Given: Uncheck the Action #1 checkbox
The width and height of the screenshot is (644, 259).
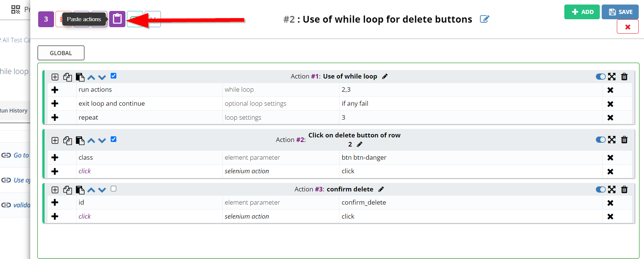Looking at the screenshot, I should coord(113,76).
